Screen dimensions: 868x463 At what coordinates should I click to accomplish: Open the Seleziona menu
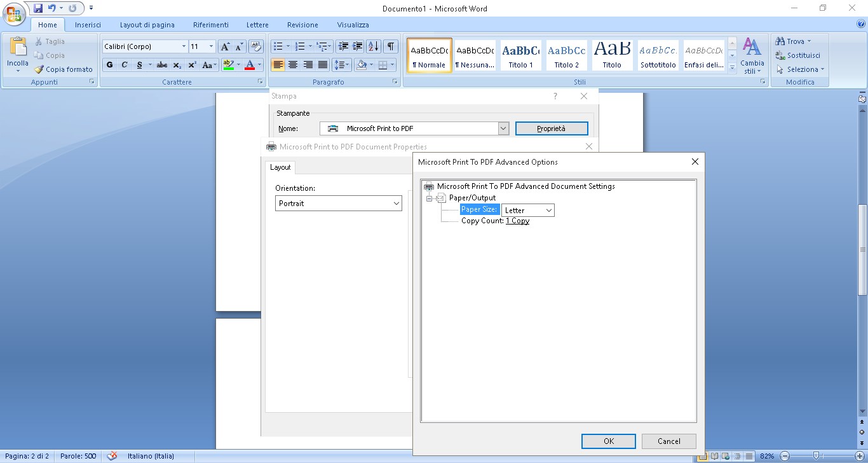(x=800, y=69)
